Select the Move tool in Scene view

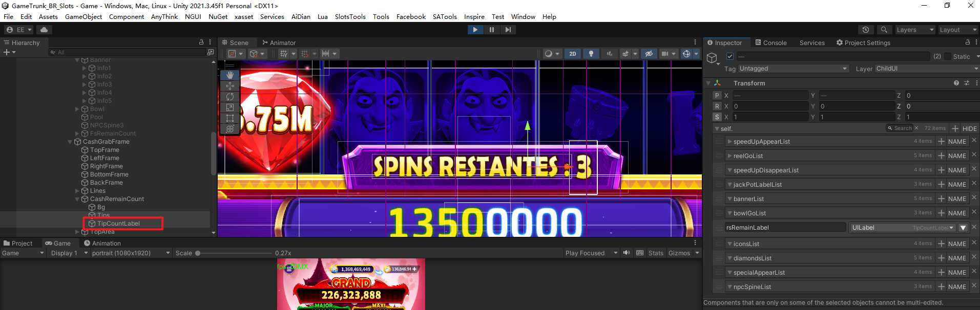(230, 86)
